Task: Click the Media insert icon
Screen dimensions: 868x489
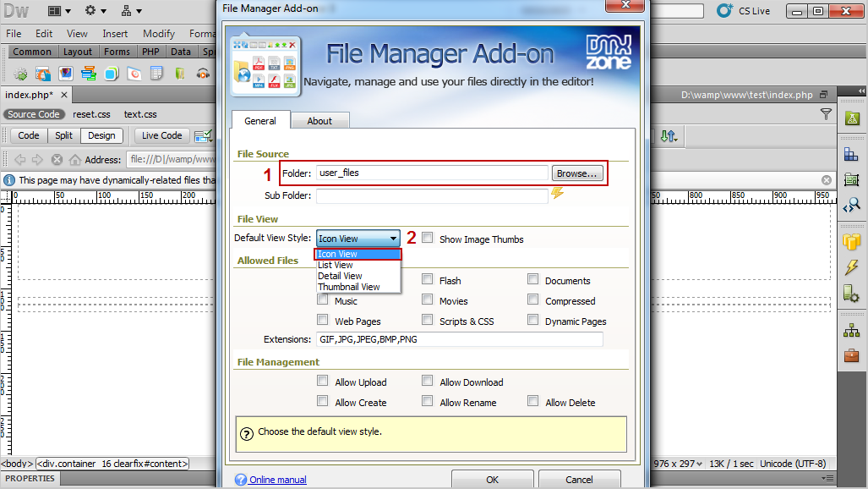Action: [180, 74]
